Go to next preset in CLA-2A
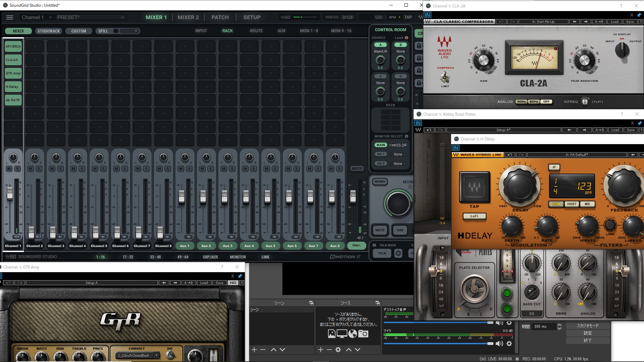The height and width of the screenshot is (362, 644). (x=586, y=22)
